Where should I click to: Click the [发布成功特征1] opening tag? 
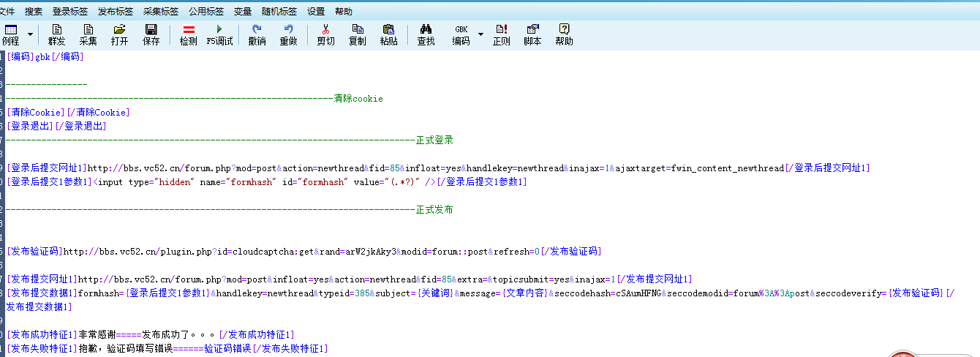42,335
